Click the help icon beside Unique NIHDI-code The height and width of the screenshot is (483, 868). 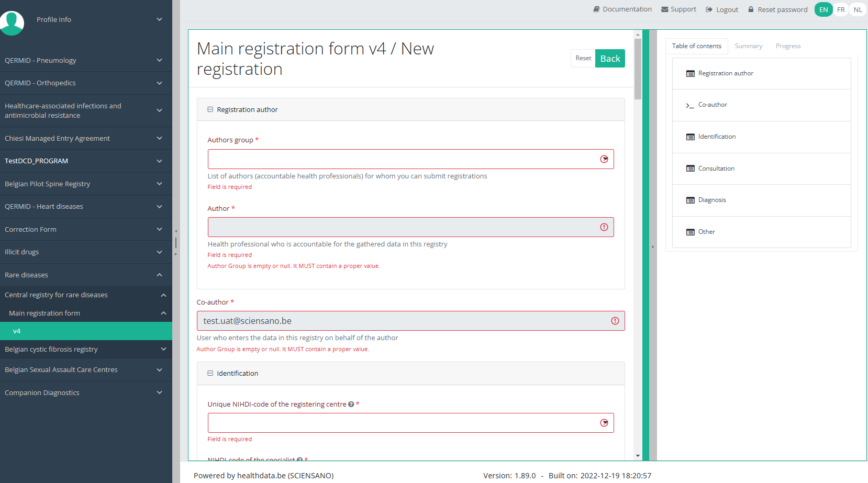point(351,405)
